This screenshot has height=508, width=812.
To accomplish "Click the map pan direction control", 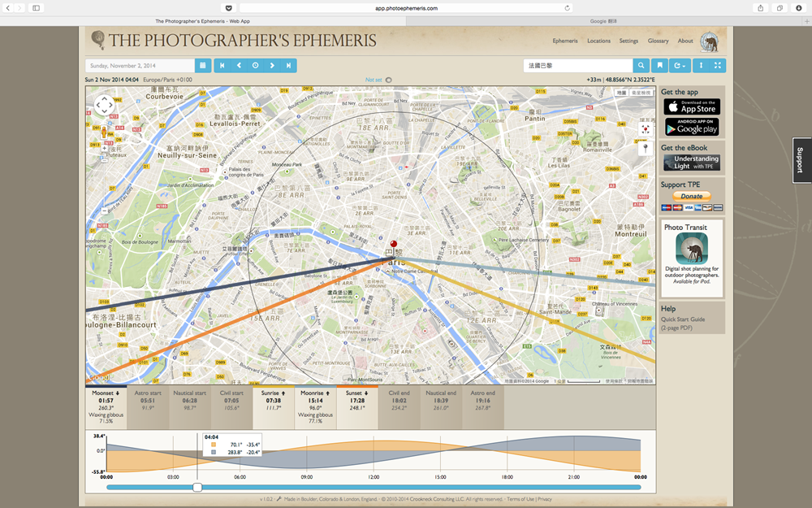I will [x=104, y=105].
